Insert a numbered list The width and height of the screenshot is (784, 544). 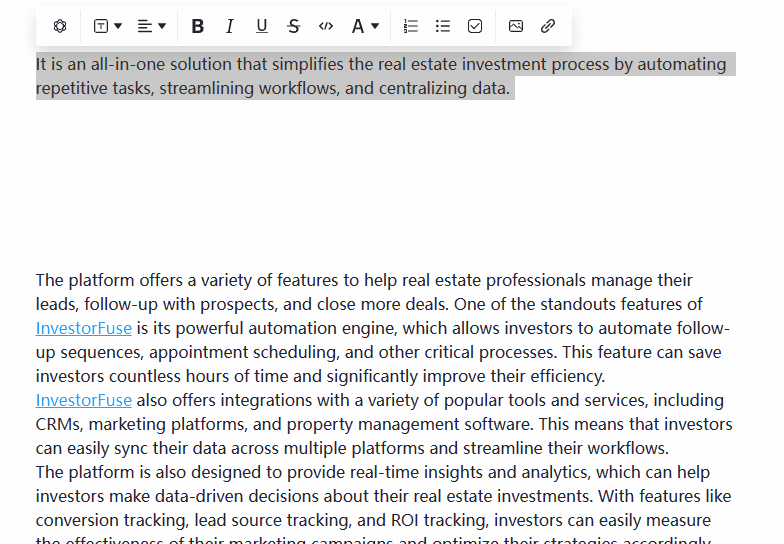(410, 26)
